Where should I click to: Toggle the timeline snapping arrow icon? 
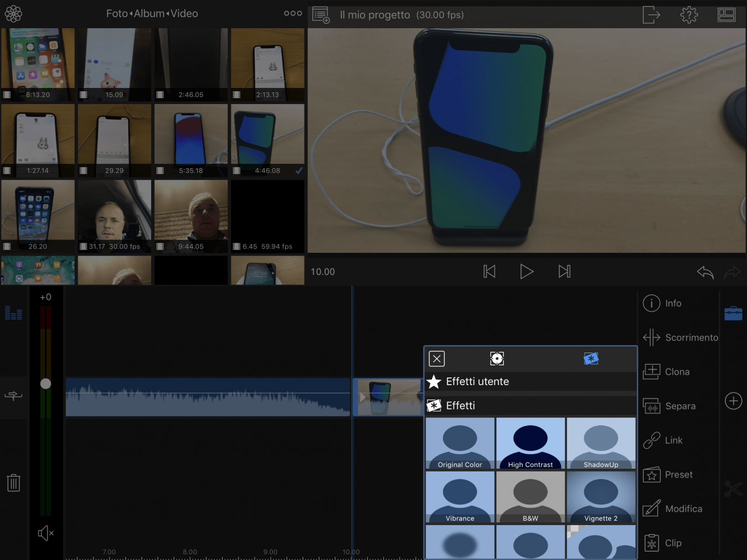pos(13,395)
